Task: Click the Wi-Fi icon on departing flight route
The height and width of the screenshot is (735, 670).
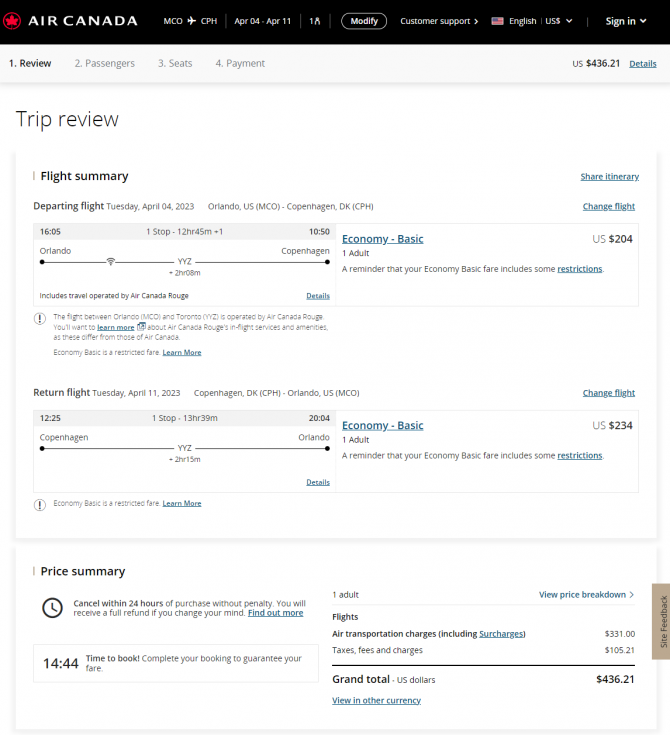Action: (111, 262)
